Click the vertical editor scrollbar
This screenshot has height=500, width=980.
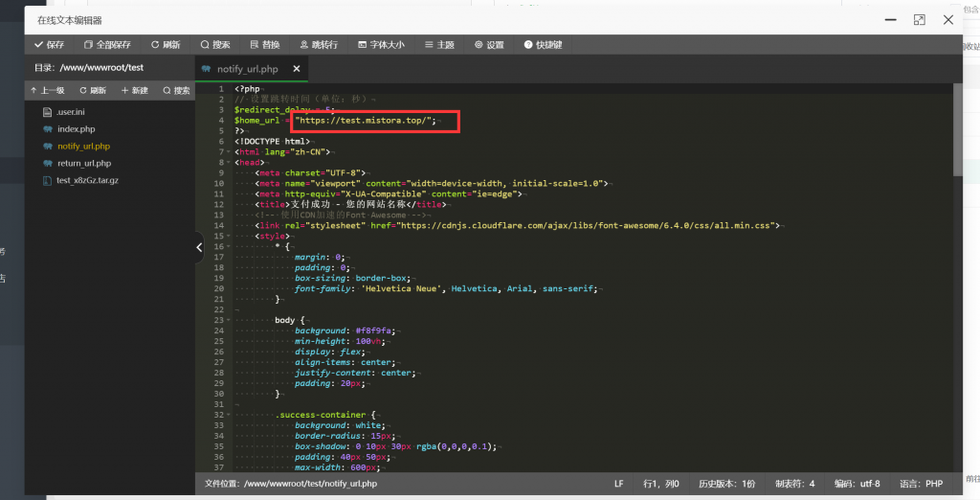[957, 130]
